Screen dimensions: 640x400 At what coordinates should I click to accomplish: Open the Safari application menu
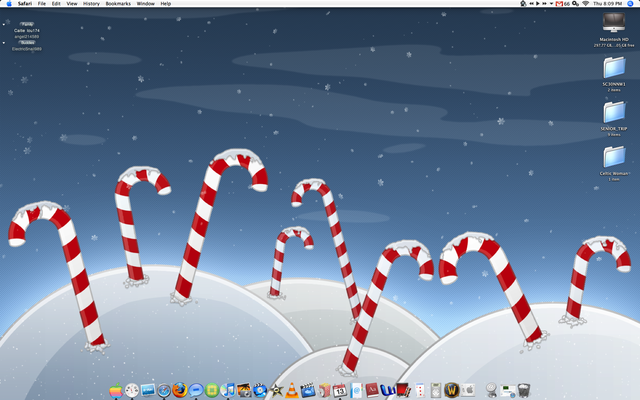tap(25, 3)
